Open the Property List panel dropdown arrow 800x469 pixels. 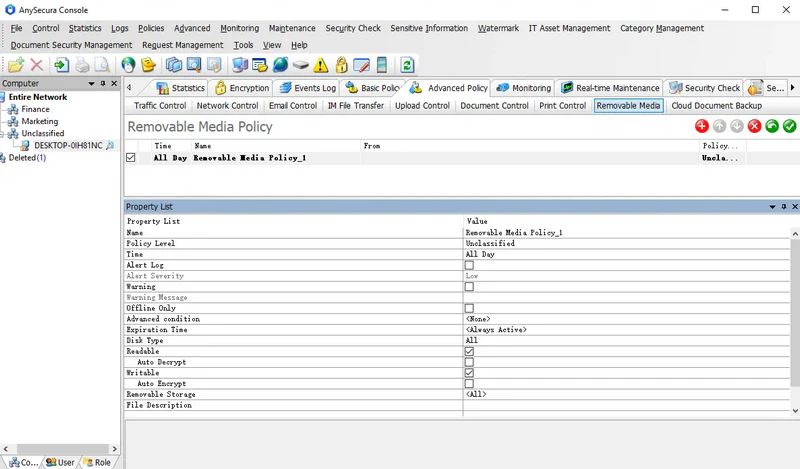click(x=772, y=207)
